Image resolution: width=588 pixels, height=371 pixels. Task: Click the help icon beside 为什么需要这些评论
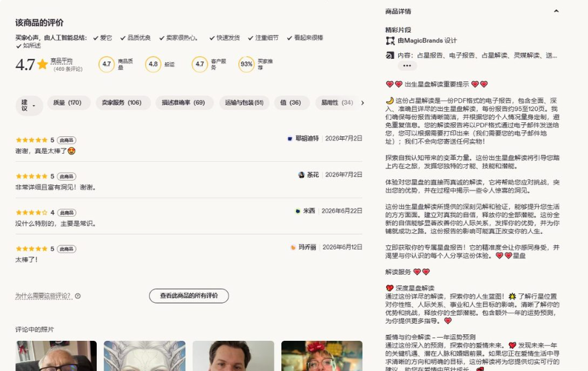78,296
